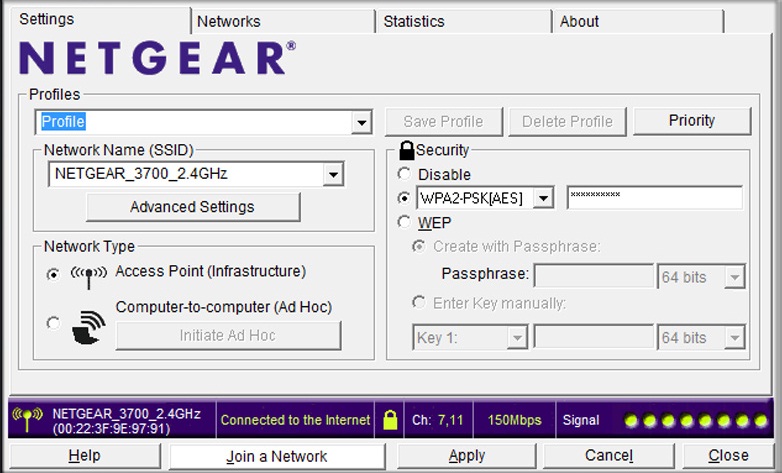Image resolution: width=782 pixels, height=473 pixels.
Task: Select the Disable security radio button
Action: coord(404,174)
